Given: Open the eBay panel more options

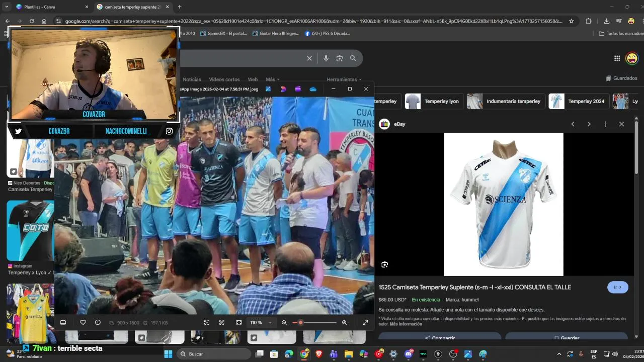Looking at the screenshot, I should coord(605,124).
